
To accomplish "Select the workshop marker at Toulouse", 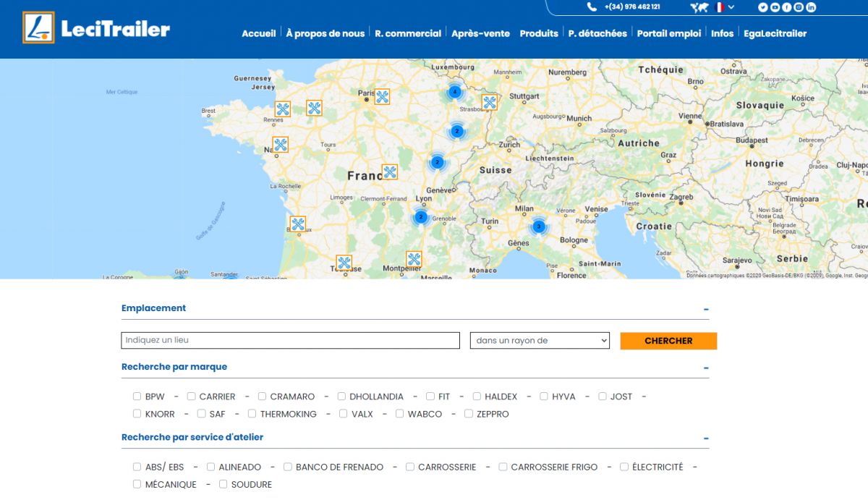I will [x=344, y=263].
